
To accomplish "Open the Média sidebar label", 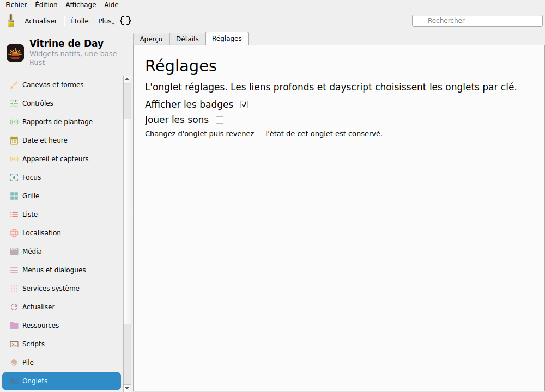I will pyautogui.click(x=32, y=252).
